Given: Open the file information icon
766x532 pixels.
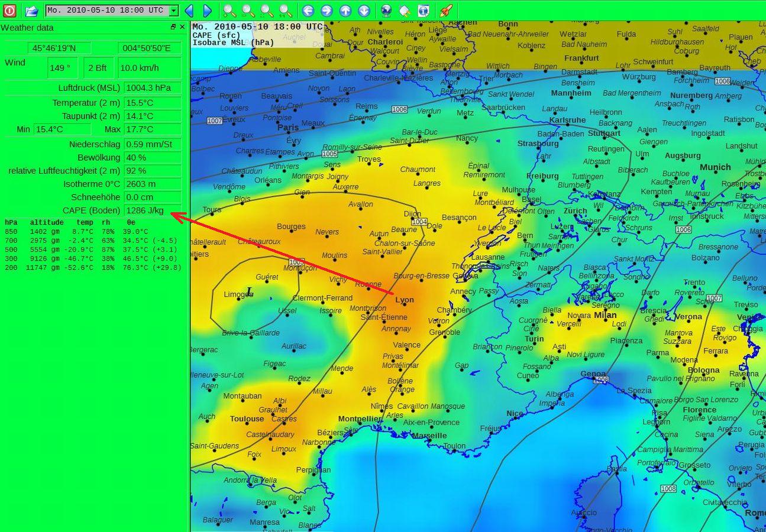Looking at the screenshot, I should pyautogui.click(x=424, y=10).
